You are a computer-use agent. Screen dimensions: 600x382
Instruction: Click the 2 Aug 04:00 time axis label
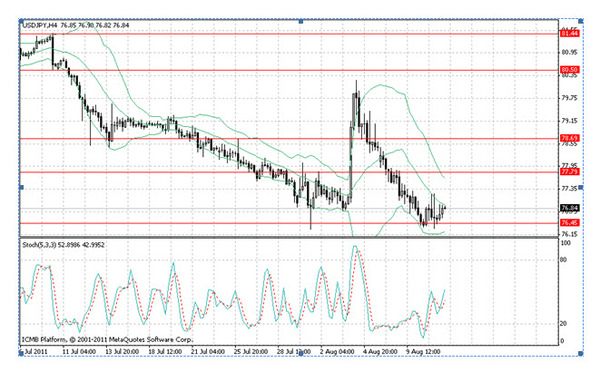click(336, 351)
